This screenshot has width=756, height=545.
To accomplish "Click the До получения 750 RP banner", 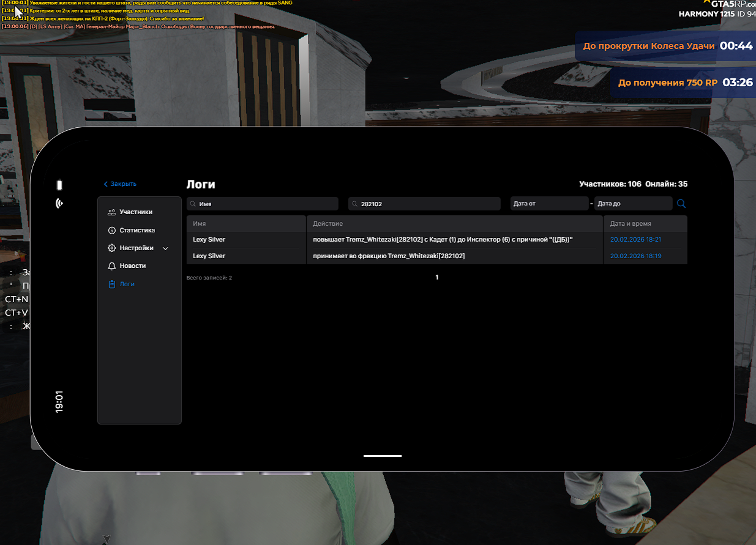I will coord(683,83).
